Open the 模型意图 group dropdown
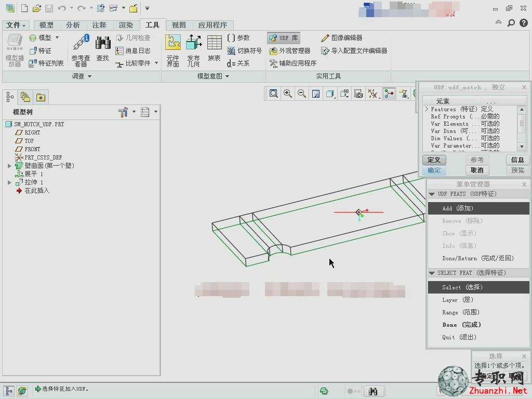Viewport: 532px width, 399px height. 214,76
